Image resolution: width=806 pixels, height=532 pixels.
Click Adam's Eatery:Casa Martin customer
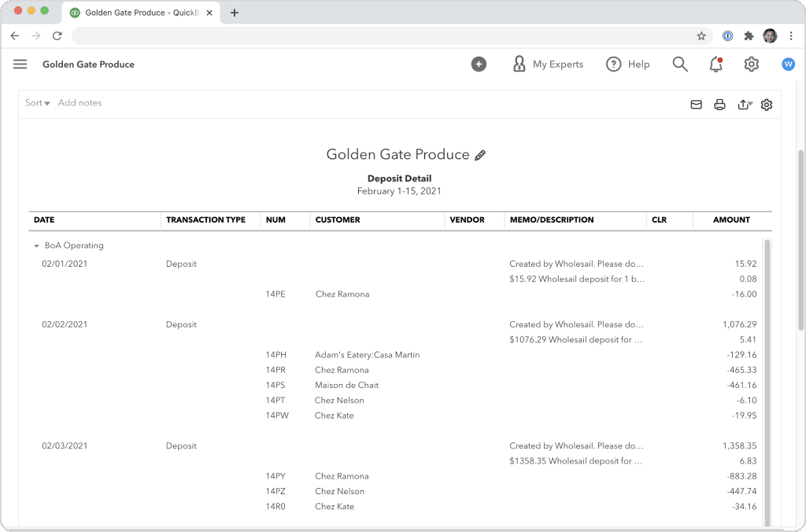tap(367, 355)
